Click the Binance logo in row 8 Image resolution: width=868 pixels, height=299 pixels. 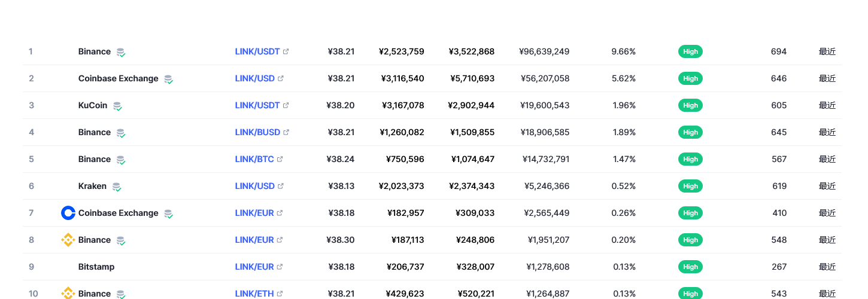[68, 240]
